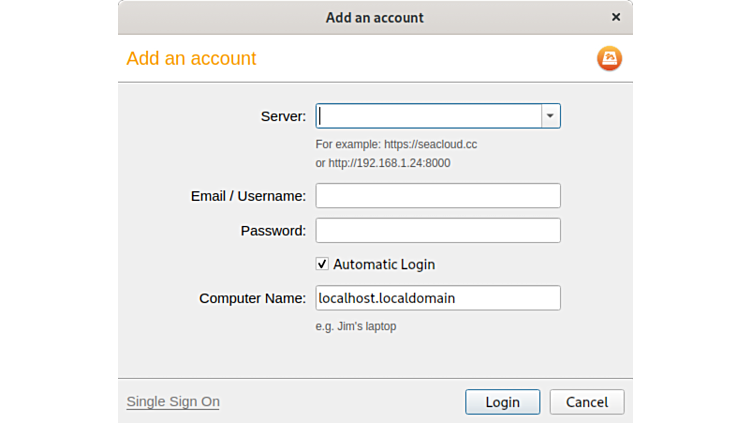Image resolution: width=752 pixels, height=423 pixels.
Task: Toggle the Automatic Login checkbox
Action: [x=322, y=264]
